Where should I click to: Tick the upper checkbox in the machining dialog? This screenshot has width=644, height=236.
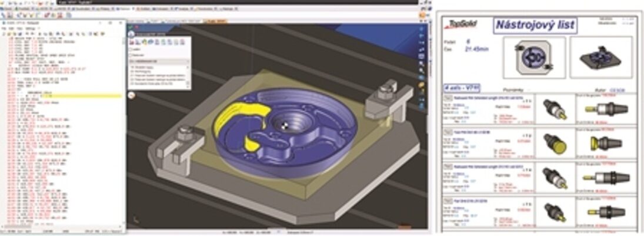coord(131,50)
